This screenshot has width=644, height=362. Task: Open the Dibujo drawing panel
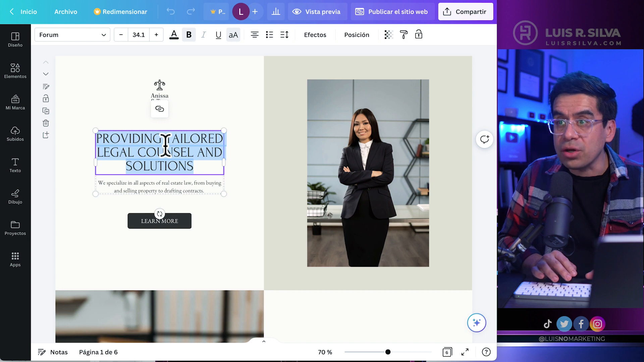click(15, 196)
